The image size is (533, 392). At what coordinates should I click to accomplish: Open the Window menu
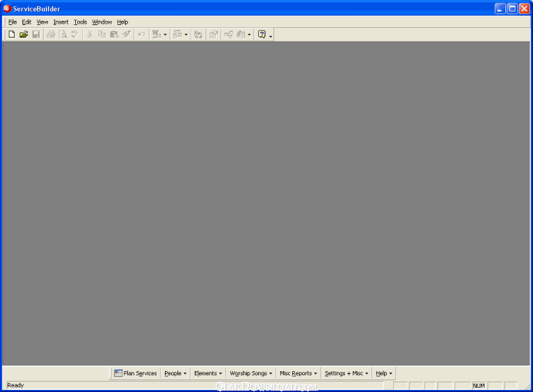coord(102,22)
